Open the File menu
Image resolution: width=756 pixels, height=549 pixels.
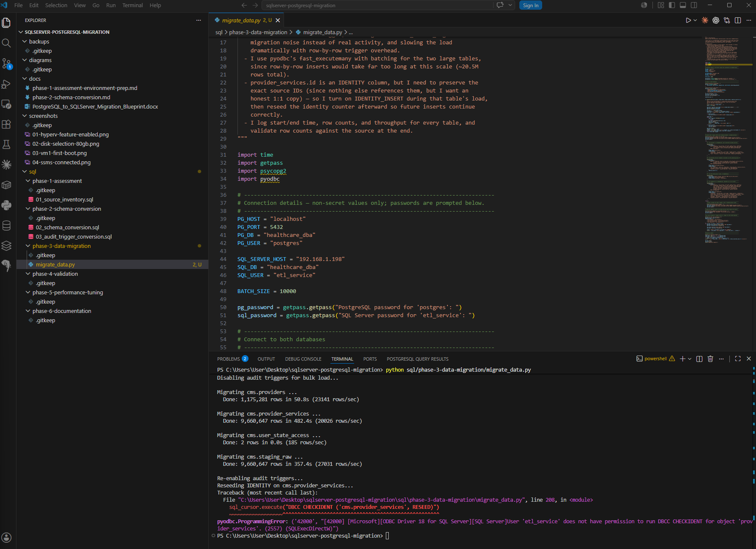tap(19, 5)
